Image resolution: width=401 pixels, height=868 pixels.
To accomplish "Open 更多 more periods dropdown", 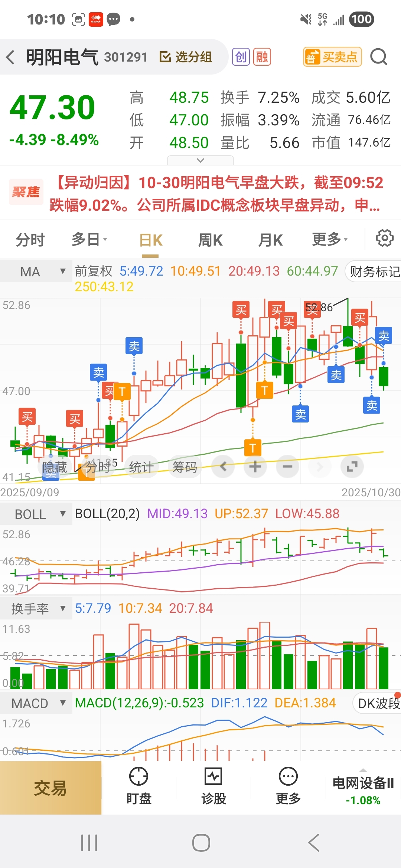I will pos(330,240).
